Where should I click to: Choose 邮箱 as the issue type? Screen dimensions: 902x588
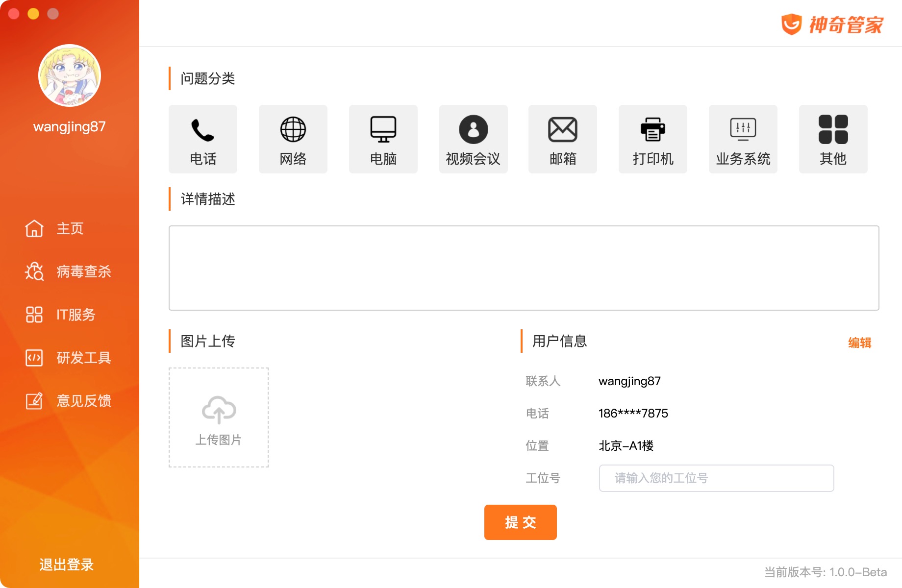[562, 139]
